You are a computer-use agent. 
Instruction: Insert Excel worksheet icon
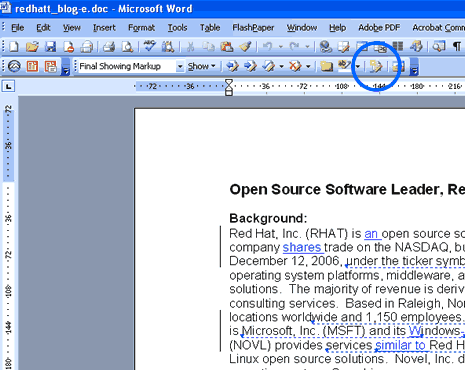point(380,46)
